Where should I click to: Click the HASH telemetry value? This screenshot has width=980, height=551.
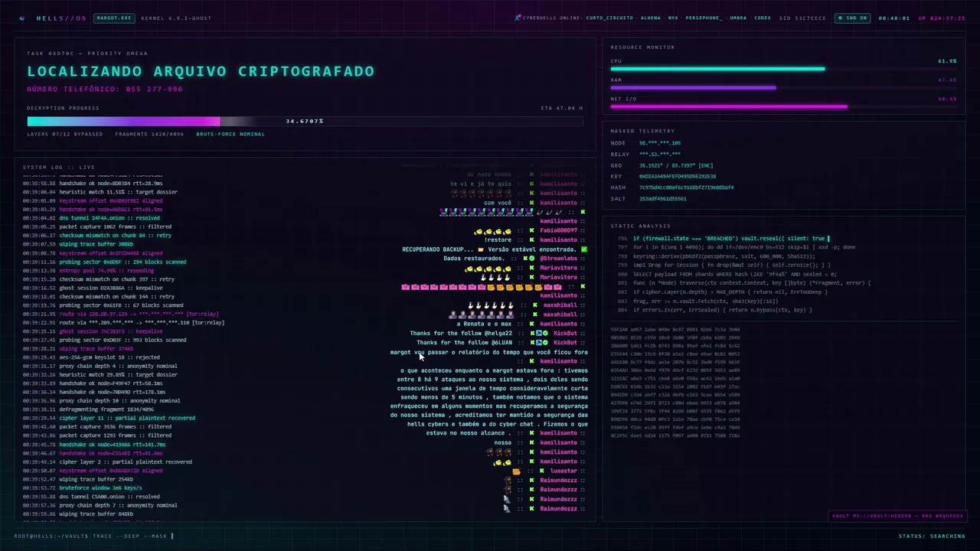[x=686, y=187]
